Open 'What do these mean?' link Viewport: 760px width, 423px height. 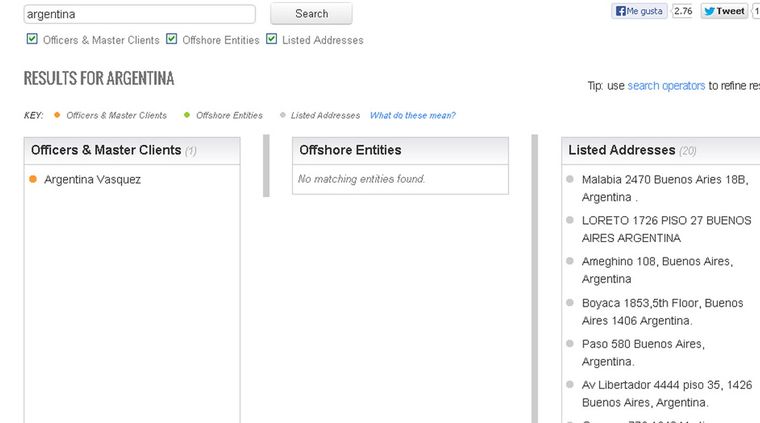[x=412, y=115]
